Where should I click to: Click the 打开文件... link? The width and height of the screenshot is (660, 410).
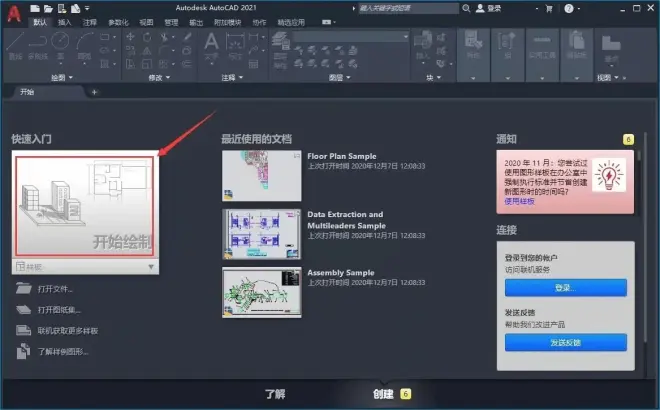[55, 289]
